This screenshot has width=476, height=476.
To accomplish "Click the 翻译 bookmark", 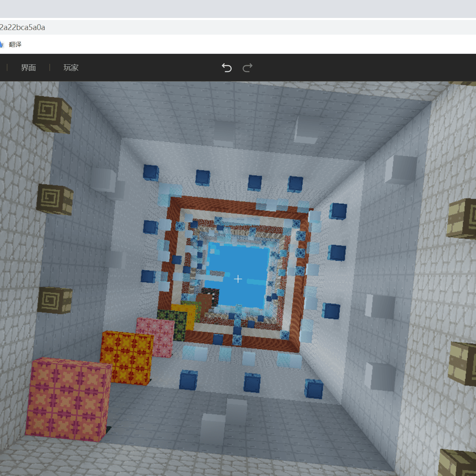I will [x=15, y=44].
